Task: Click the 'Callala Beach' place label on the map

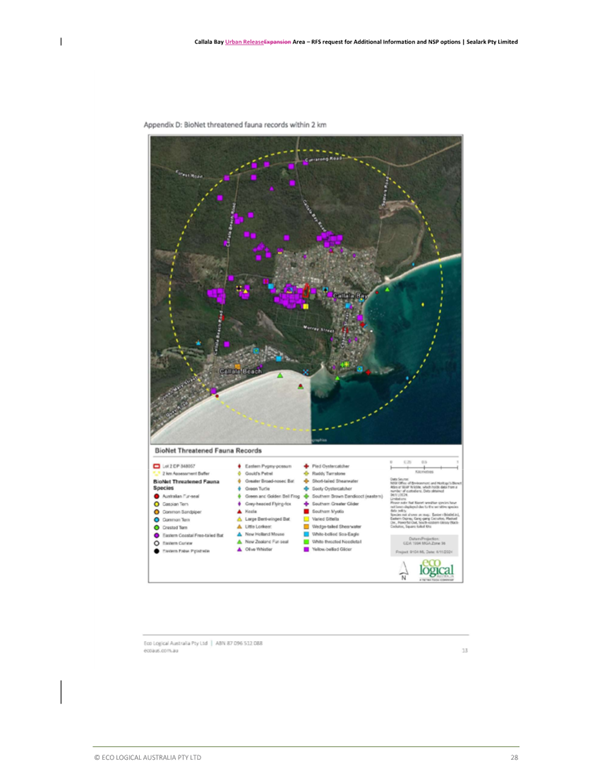Action: point(240,371)
